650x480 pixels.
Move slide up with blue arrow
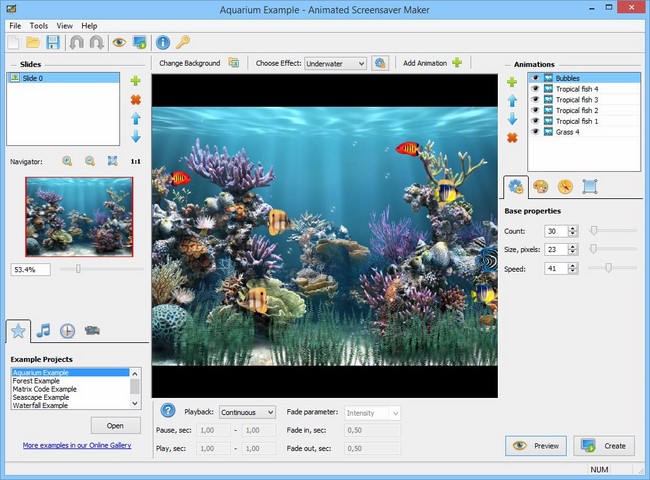[136, 119]
